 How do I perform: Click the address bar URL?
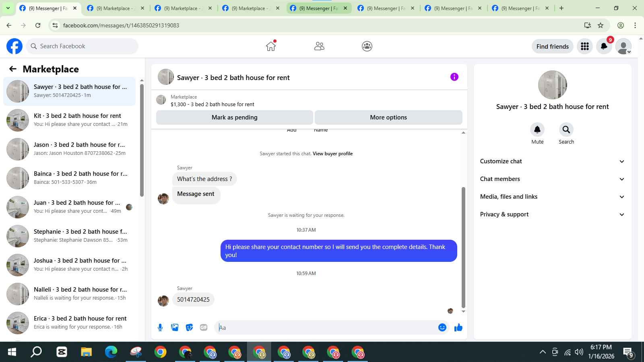(x=121, y=25)
